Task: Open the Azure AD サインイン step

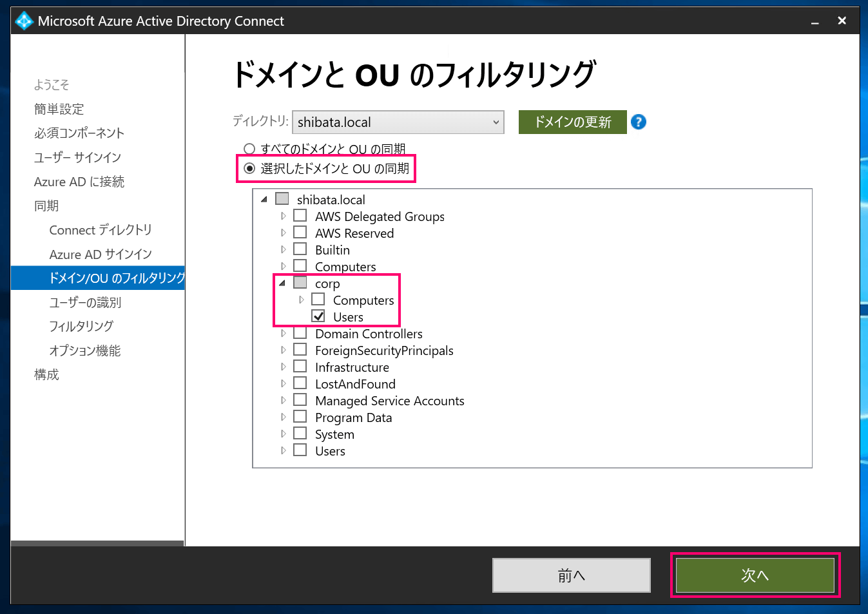Action: coord(101,254)
